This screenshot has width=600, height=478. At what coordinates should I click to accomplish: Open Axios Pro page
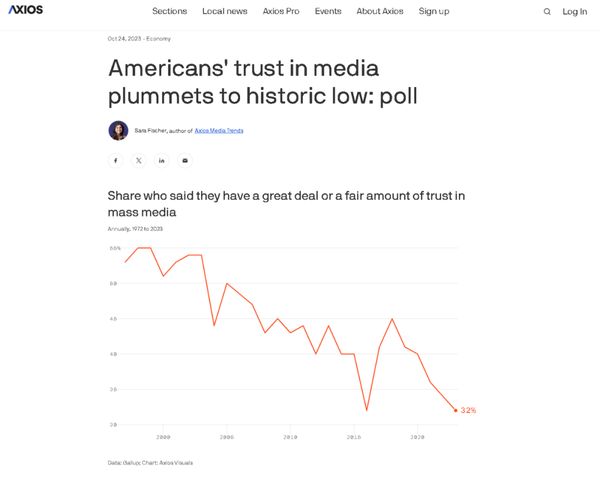pos(280,11)
